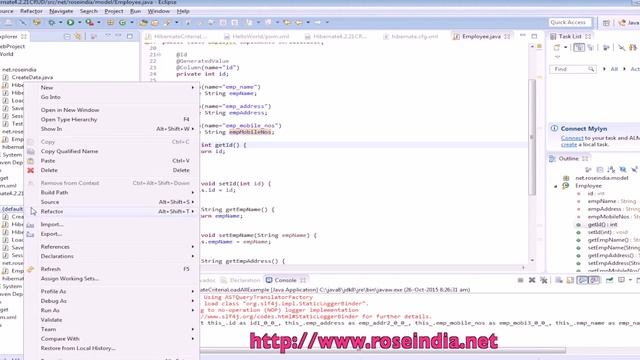
Task: Open the Navigate menu in menu bar
Action: 61,11
